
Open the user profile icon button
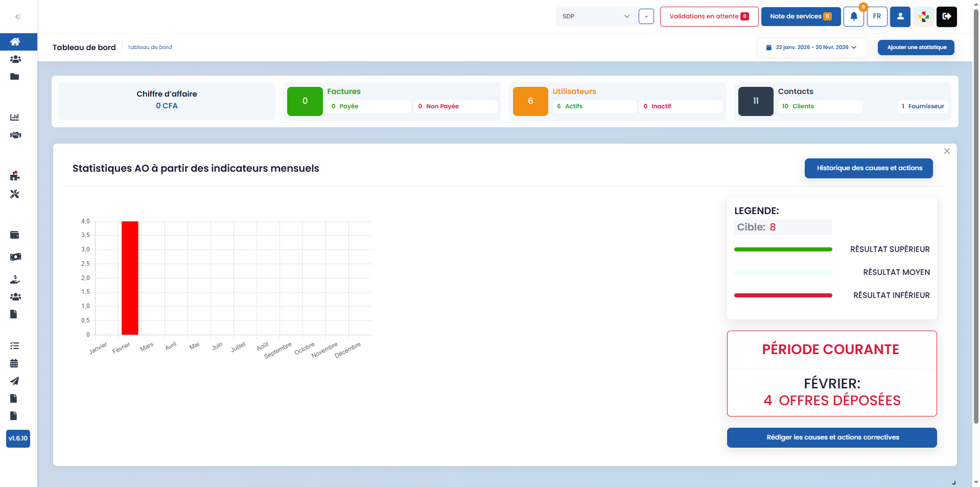click(900, 16)
